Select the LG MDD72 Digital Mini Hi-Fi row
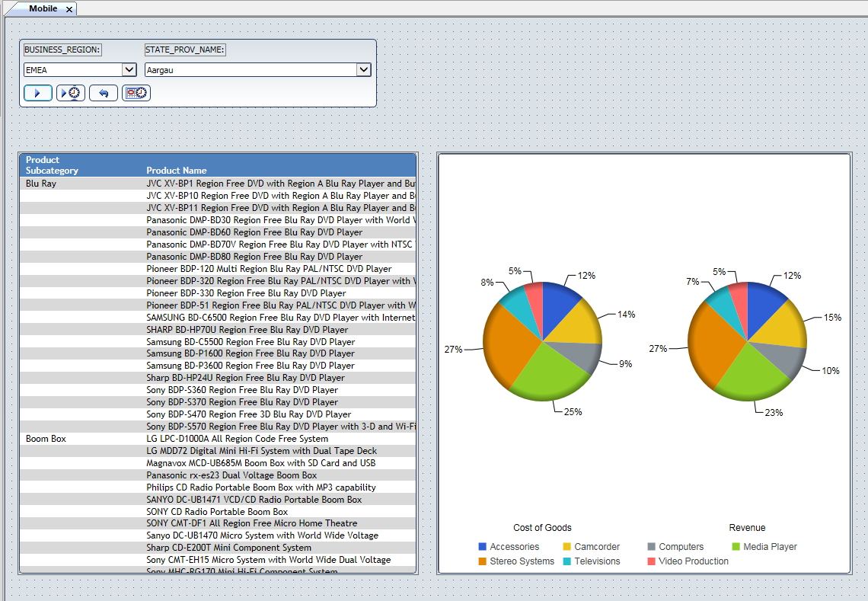This screenshot has width=868, height=601. click(x=218, y=451)
